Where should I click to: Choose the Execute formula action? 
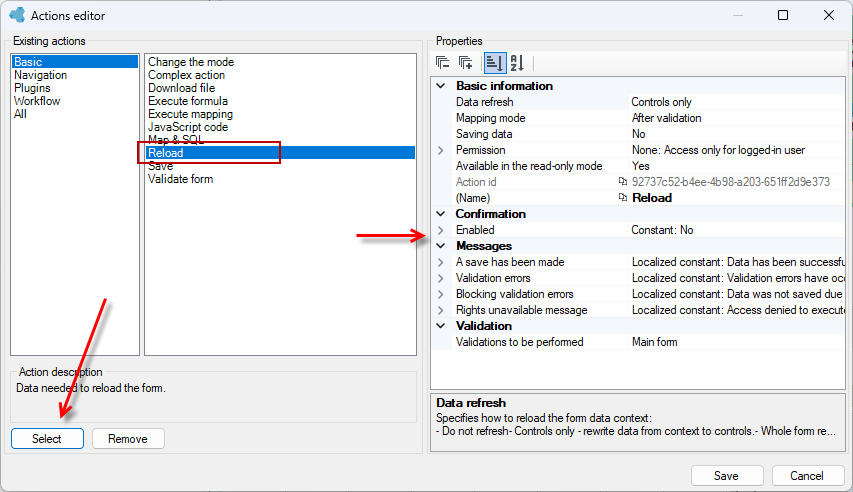188,101
